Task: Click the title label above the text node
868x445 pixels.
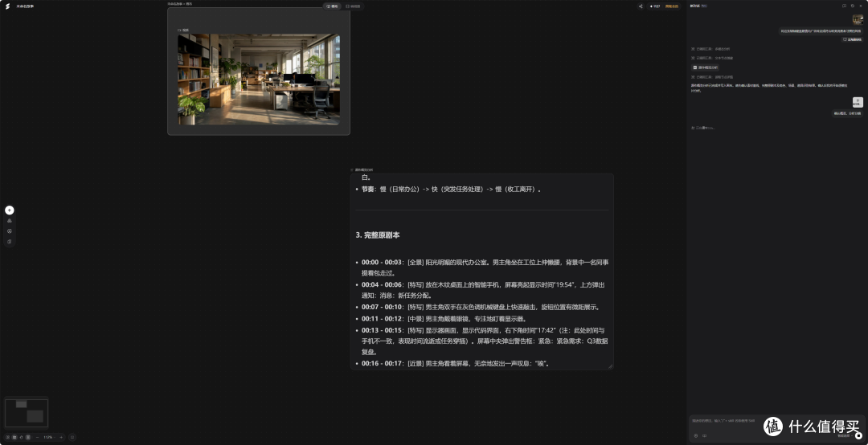Action: click(x=362, y=170)
